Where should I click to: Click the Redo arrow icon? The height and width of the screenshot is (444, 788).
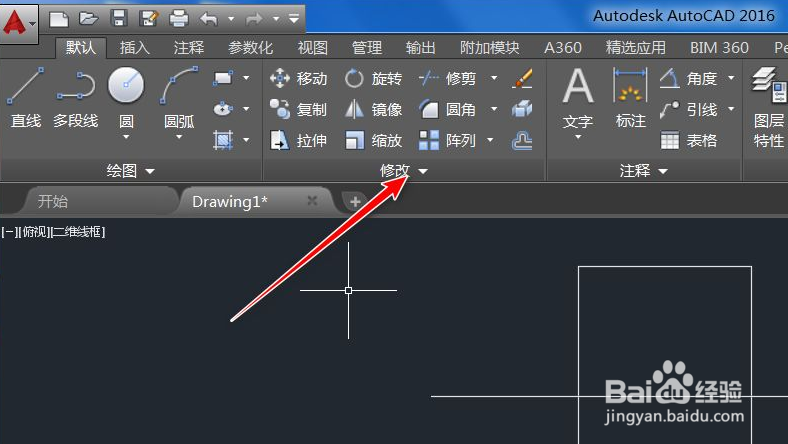(254, 20)
